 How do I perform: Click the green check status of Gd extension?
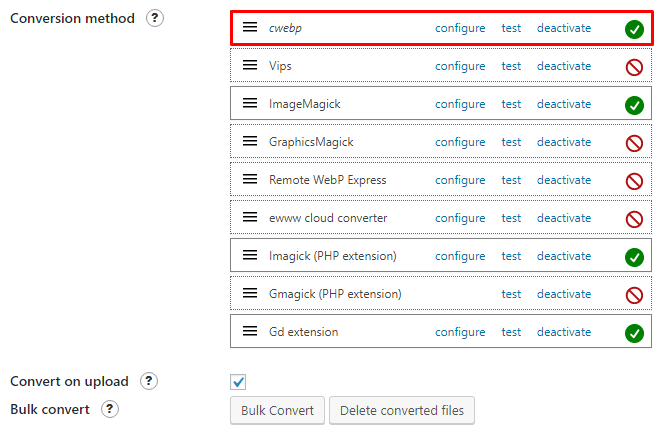pyautogui.click(x=634, y=333)
